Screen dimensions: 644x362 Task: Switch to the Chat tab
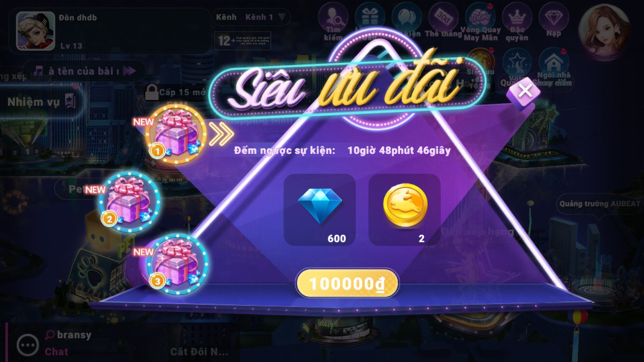click(56, 351)
